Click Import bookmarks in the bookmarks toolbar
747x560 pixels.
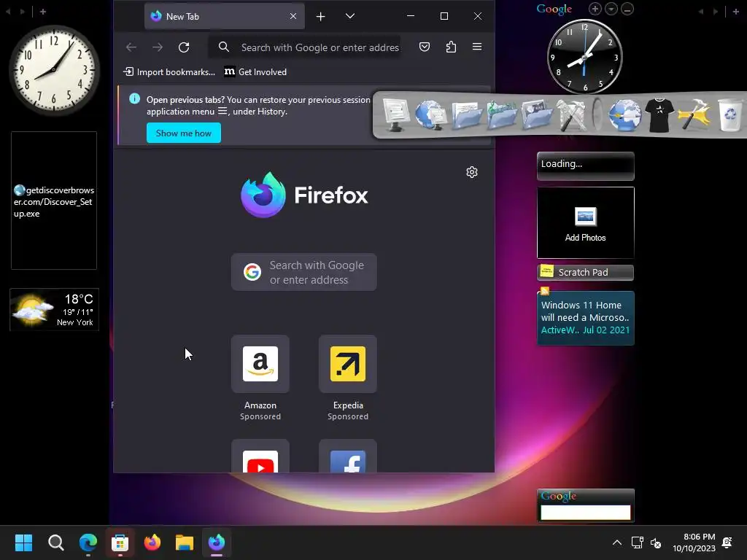click(x=169, y=72)
